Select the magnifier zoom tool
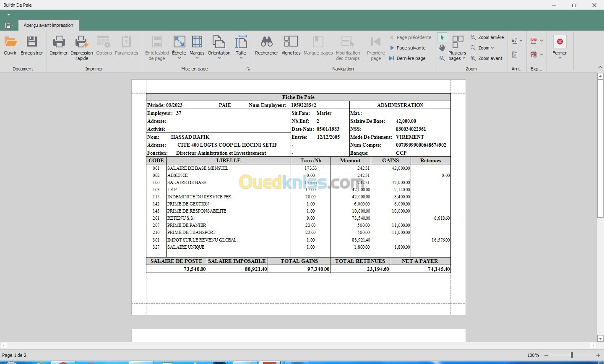 (442, 58)
